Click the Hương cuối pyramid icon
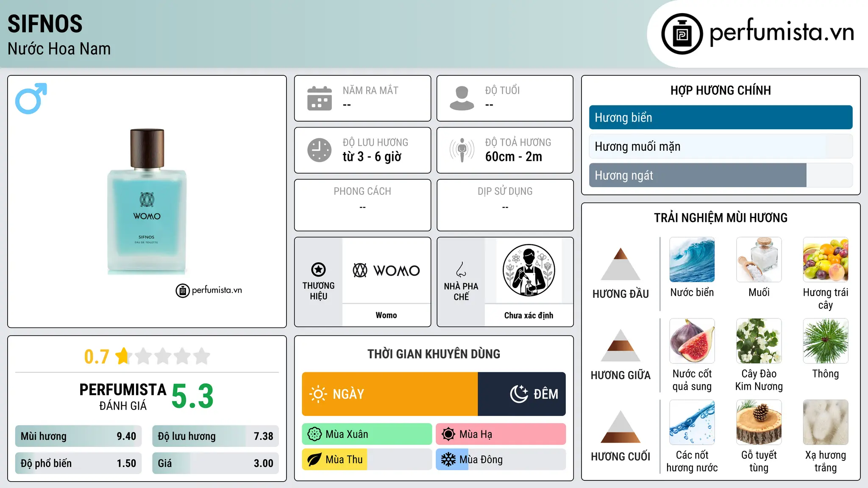 coord(620,427)
